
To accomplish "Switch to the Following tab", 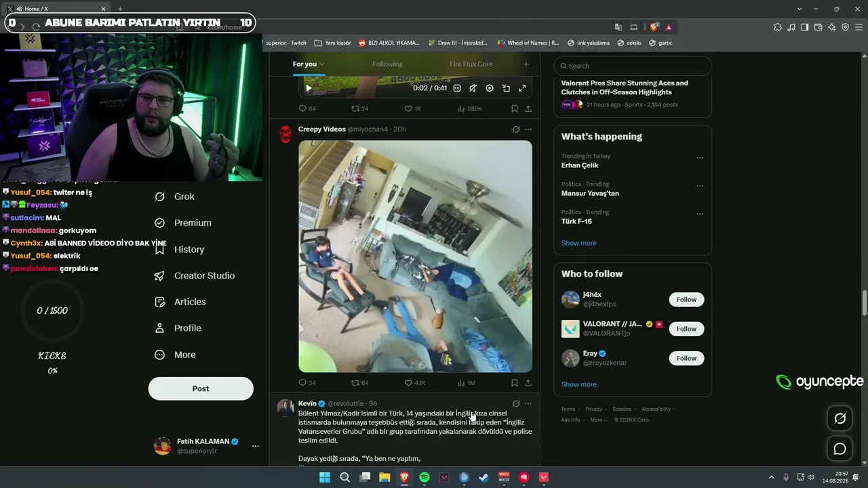I will (x=387, y=64).
